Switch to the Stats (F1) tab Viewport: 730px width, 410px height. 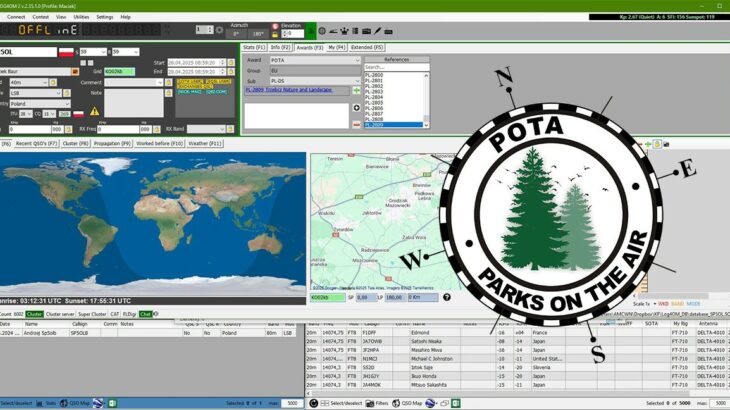point(254,47)
